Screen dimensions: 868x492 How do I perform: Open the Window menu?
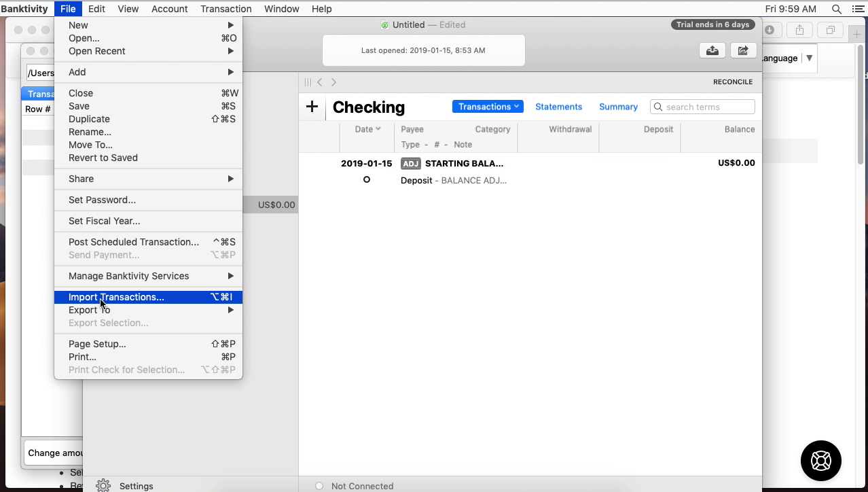[282, 9]
